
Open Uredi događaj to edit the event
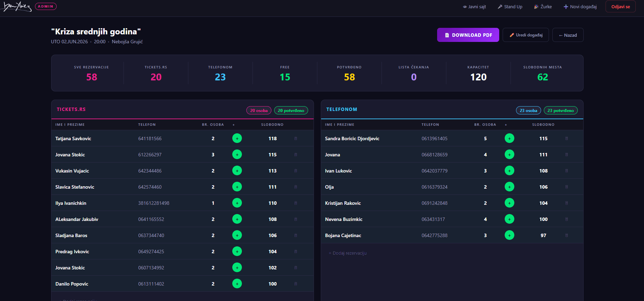click(526, 35)
